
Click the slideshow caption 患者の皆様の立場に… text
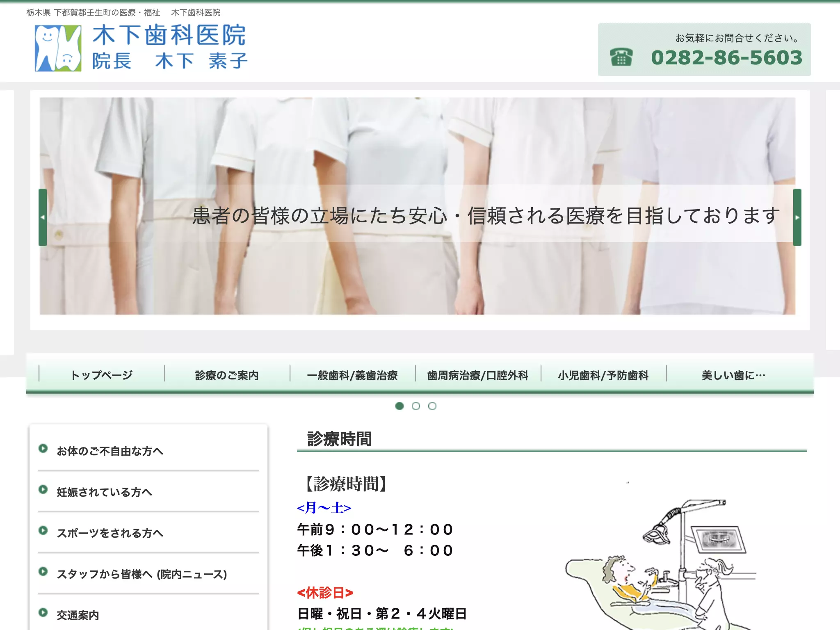pyautogui.click(x=486, y=215)
